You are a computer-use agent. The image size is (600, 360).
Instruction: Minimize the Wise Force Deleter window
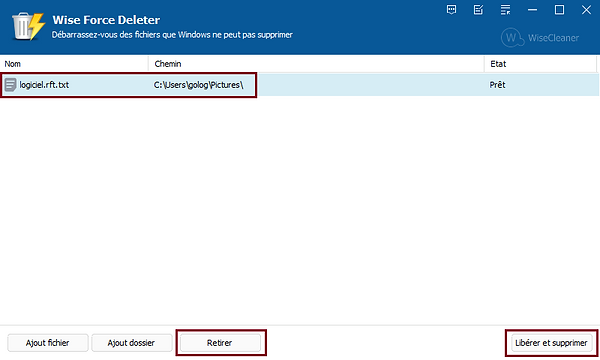(532, 10)
